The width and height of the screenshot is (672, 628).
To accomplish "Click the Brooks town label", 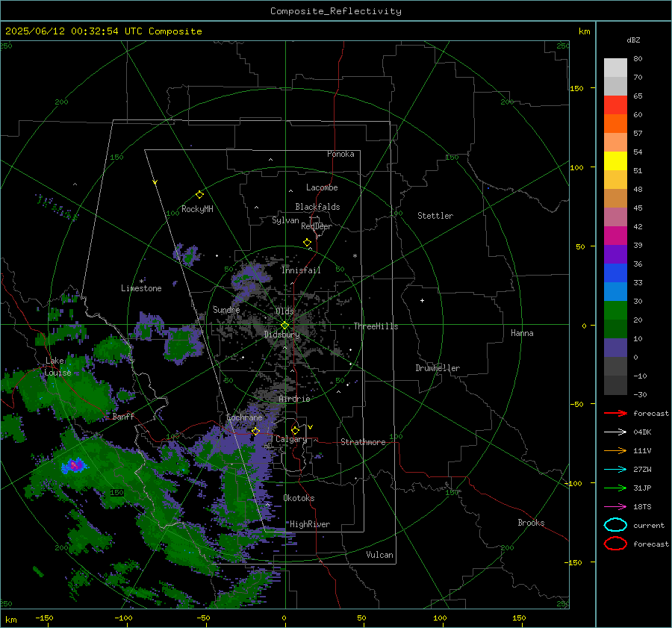I will [x=531, y=523].
